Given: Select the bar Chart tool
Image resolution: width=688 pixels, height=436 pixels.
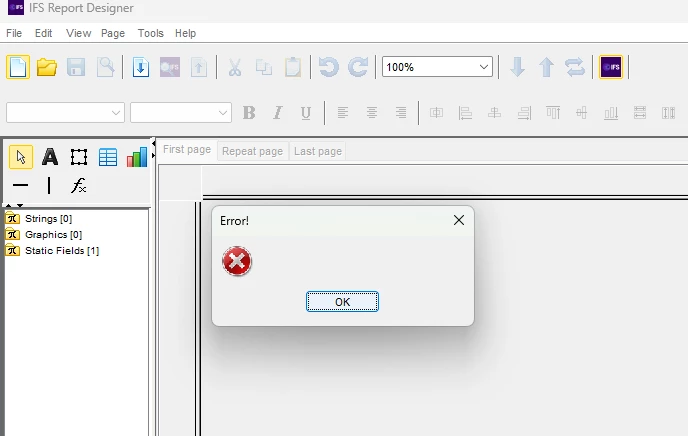Looking at the screenshot, I should 137,157.
